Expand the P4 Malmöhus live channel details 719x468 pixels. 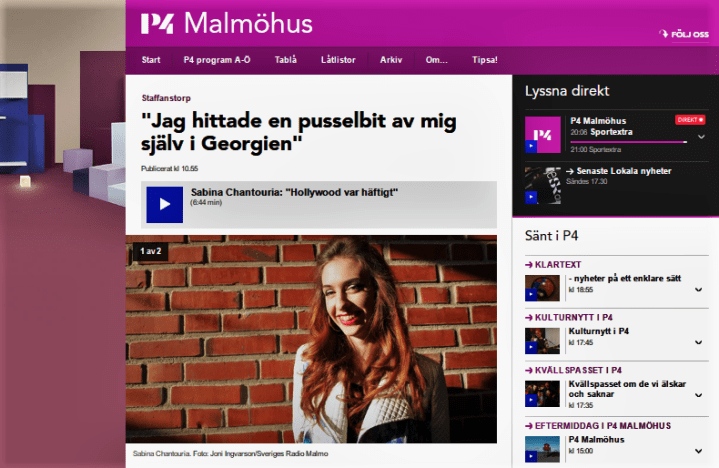pos(701,137)
